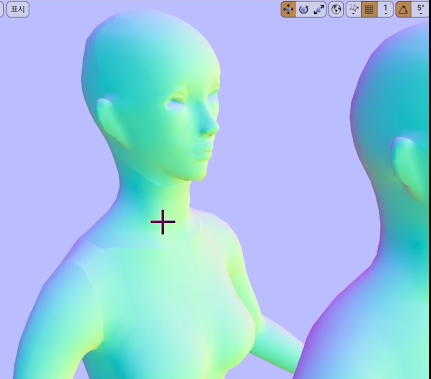The width and height of the screenshot is (431, 379).
Task: Toggle grid snapping for translation
Action: tap(369, 9)
